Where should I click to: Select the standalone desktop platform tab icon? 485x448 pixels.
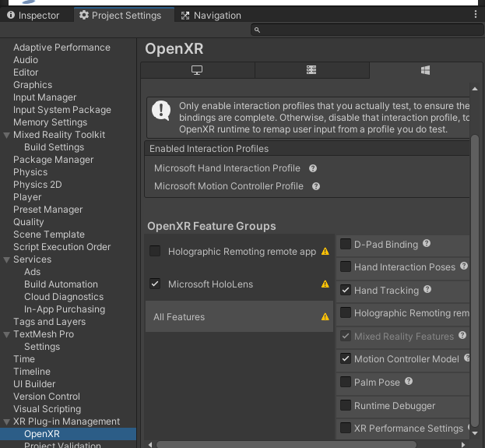[197, 70]
